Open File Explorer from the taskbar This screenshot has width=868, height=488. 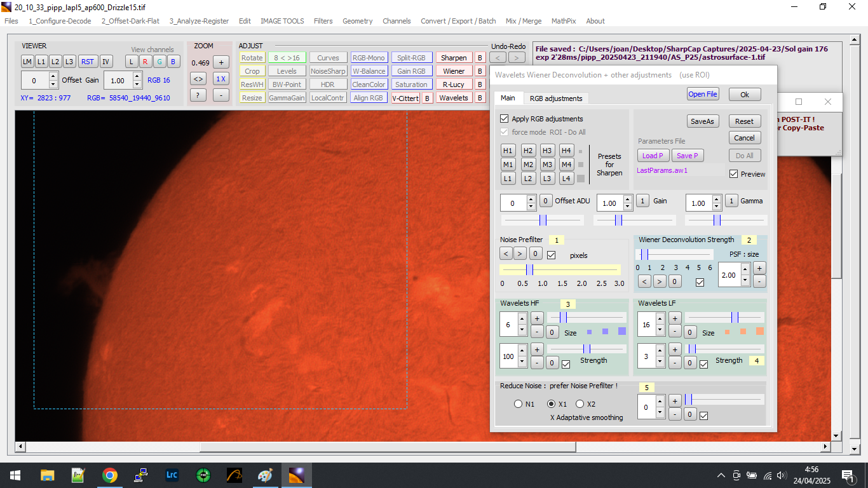point(48,475)
